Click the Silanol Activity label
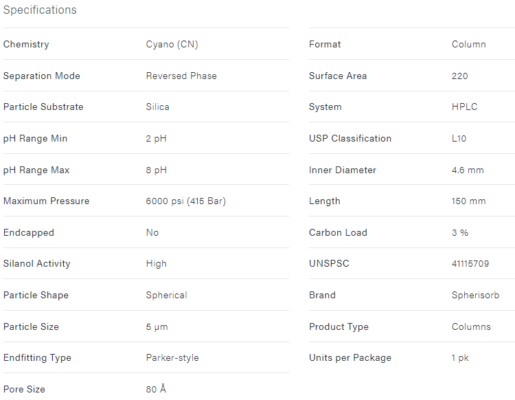 (x=37, y=264)
